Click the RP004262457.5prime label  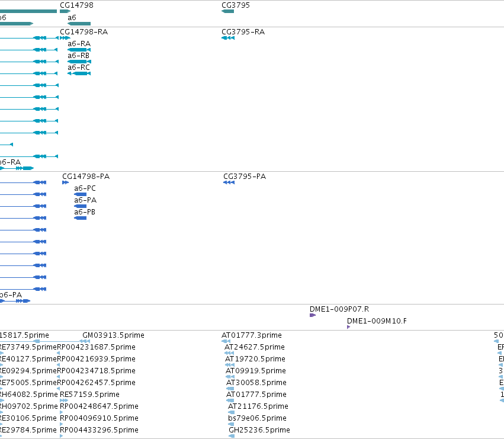click(x=96, y=383)
